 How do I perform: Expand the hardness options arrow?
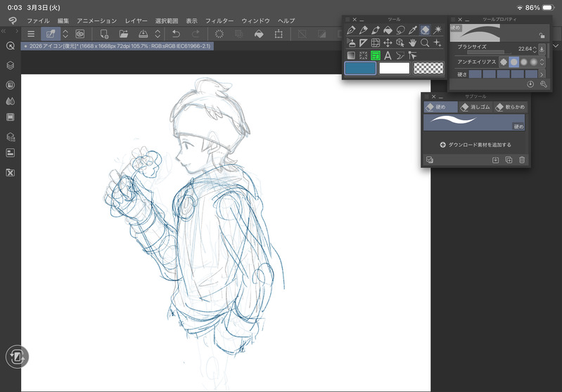[542, 74]
